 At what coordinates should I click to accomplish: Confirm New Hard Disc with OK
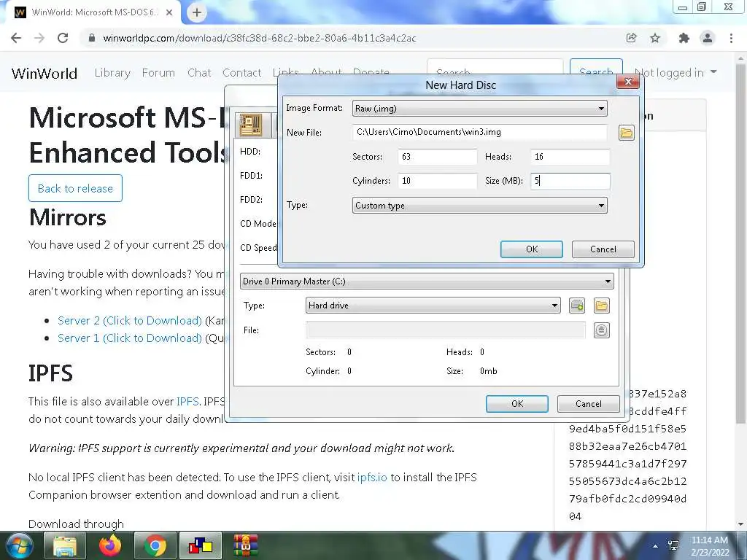pyautogui.click(x=532, y=249)
